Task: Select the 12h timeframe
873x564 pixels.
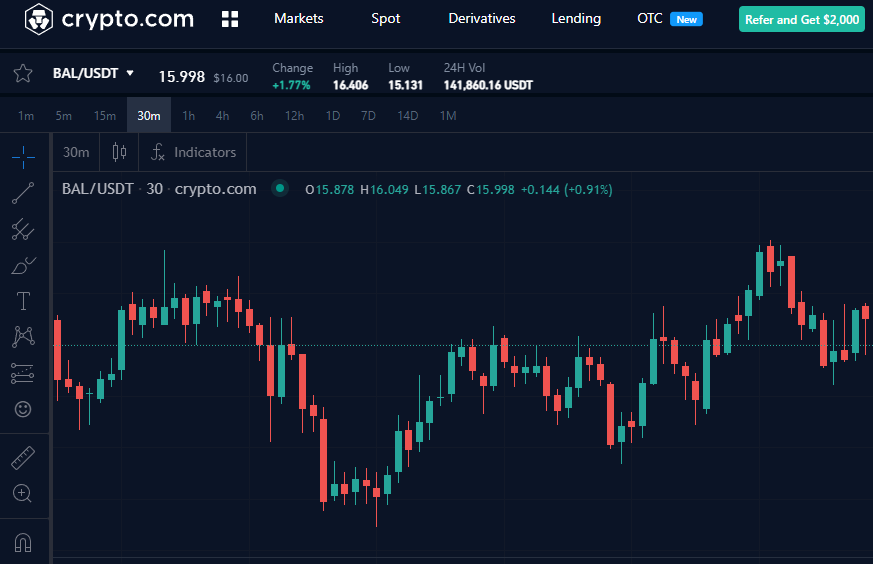Action: [x=295, y=116]
